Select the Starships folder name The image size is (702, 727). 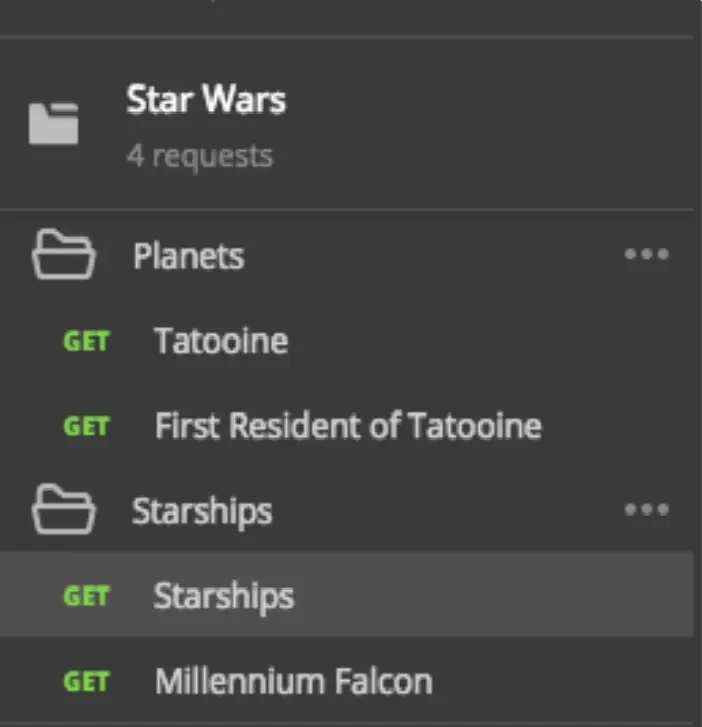[x=202, y=511]
